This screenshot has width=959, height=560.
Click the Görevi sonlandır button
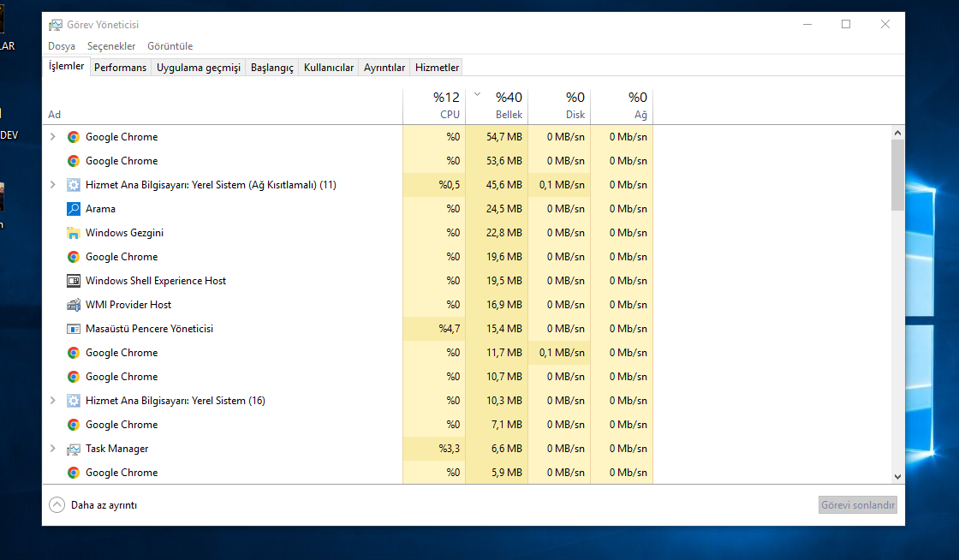pyautogui.click(x=858, y=505)
